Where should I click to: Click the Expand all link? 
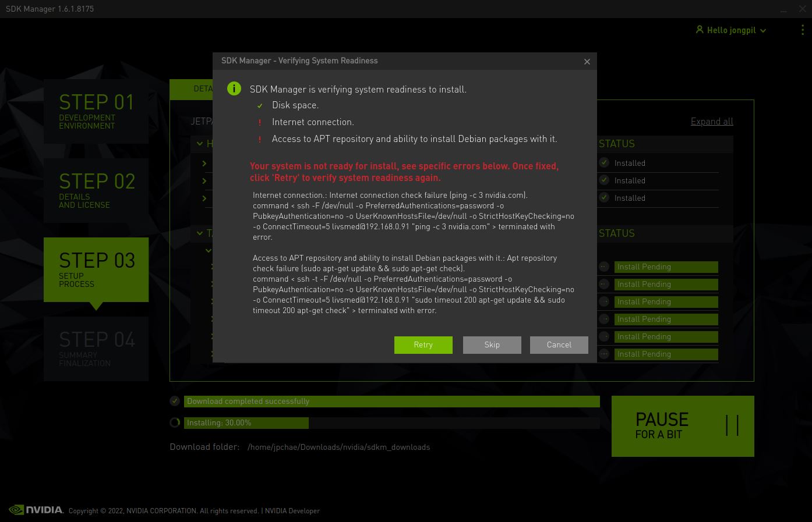pyautogui.click(x=712, y=121)
